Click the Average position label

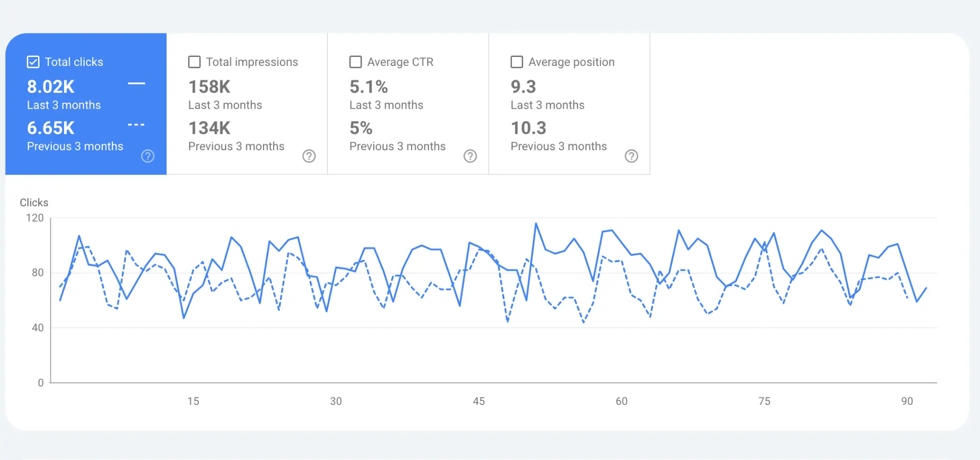pyautogui.click(x=572, y=62)
